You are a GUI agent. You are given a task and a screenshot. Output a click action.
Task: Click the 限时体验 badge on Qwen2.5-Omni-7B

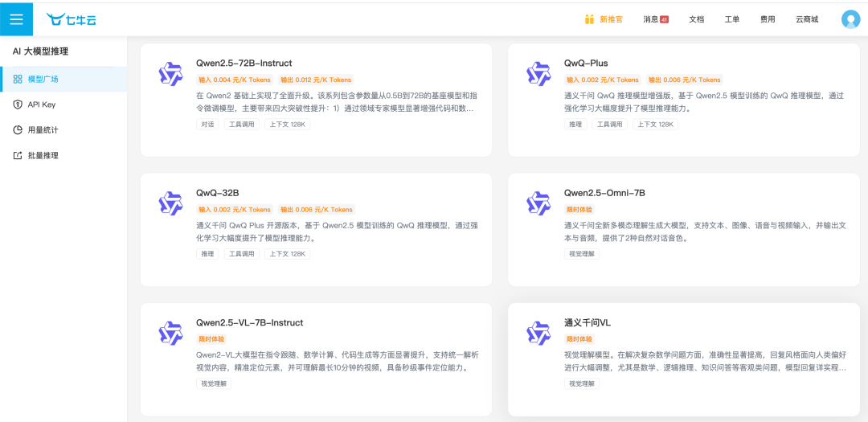(579, 209)
